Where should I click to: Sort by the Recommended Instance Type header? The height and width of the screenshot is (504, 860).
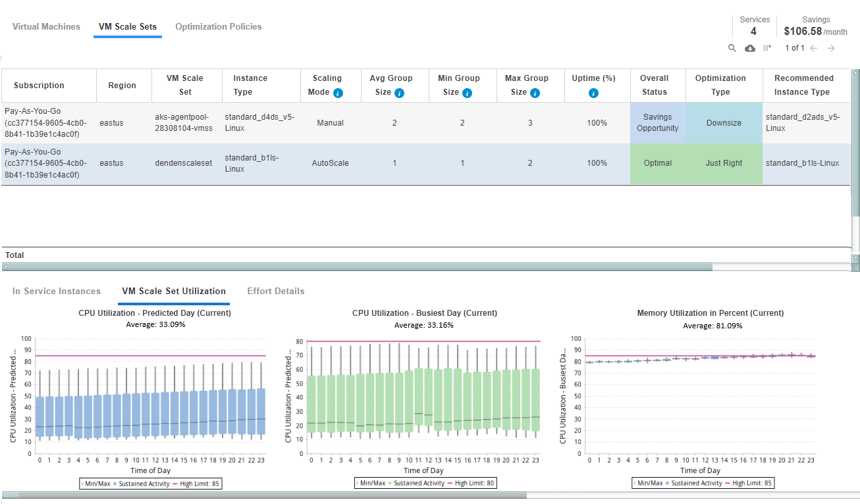pos(803,85)
